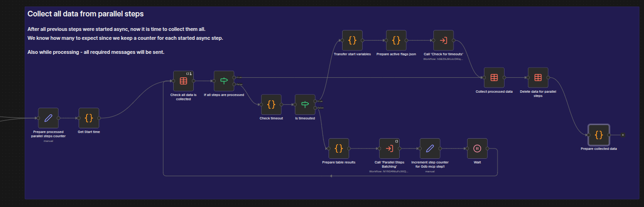The width and height of the screenshot is (644, 207).
Task: Click the 'Prepare table results' node
Action: point(339,148)
